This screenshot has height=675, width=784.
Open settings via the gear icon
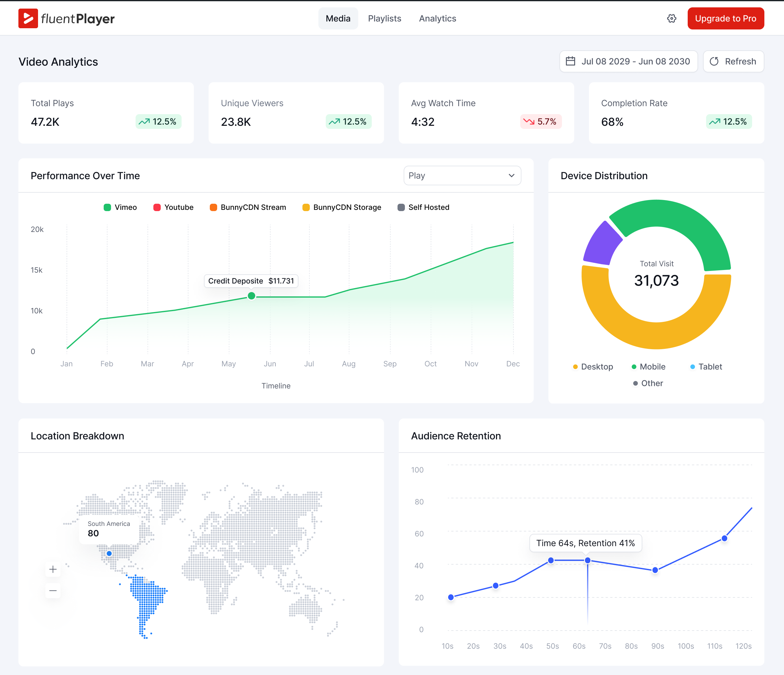click(x=671, y=18)
